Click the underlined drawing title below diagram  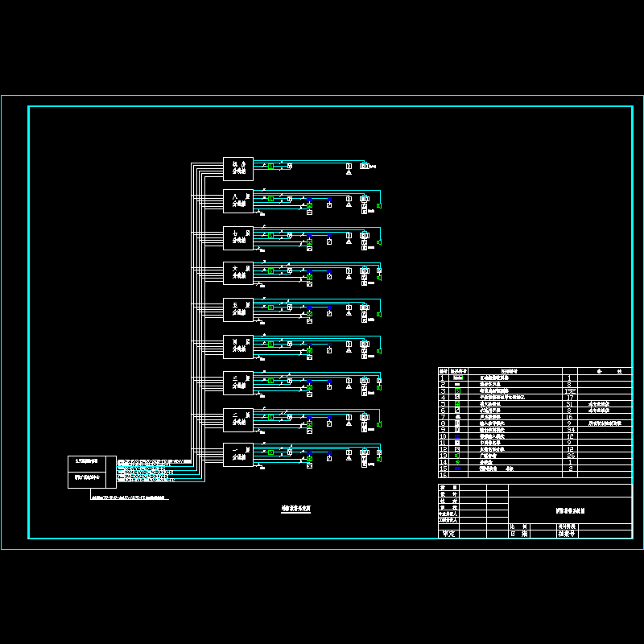click(295, 509)
